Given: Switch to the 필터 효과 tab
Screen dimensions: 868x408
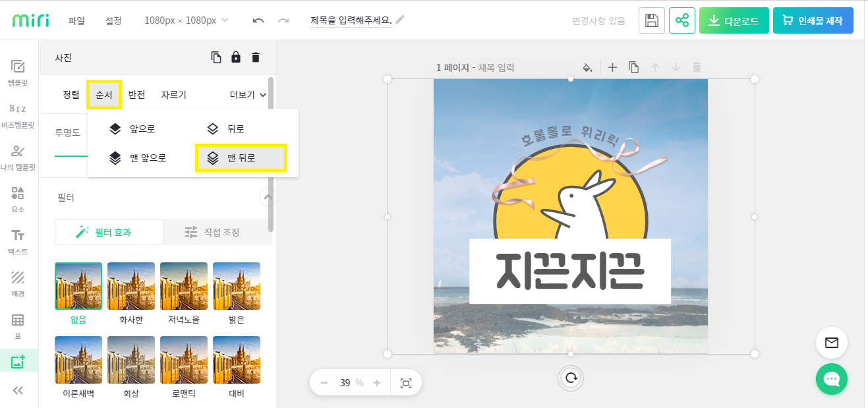Looking at the screenshot, I should pos(109,232).
